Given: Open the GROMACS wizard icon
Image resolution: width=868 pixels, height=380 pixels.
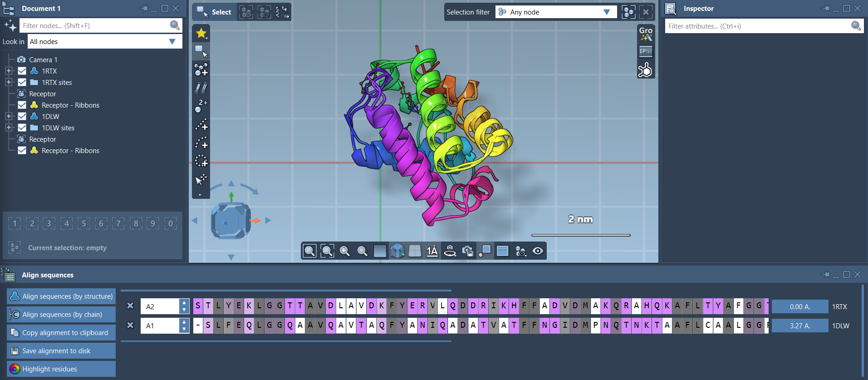Looking at the screenshot, I should point(646,34).
